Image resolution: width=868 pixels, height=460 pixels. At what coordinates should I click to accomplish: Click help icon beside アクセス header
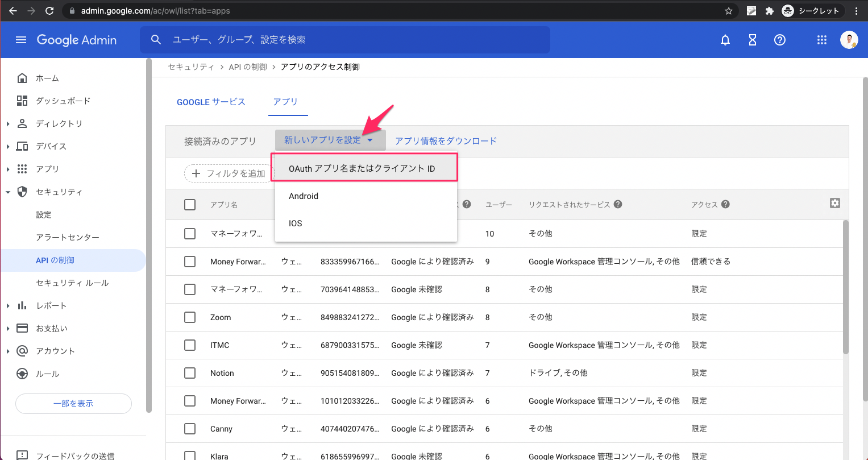click(725, 204)
